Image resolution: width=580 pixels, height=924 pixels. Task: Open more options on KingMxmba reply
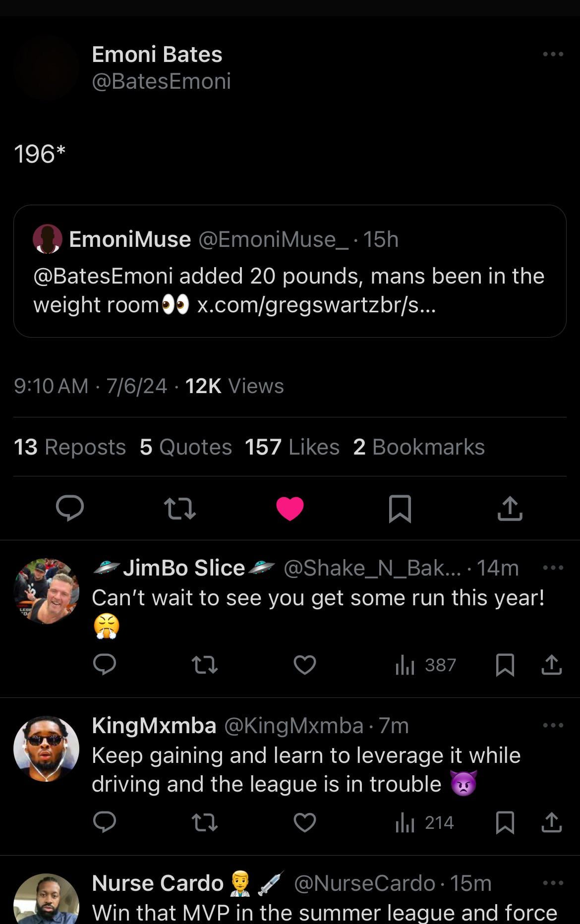(x=553, y=725)
